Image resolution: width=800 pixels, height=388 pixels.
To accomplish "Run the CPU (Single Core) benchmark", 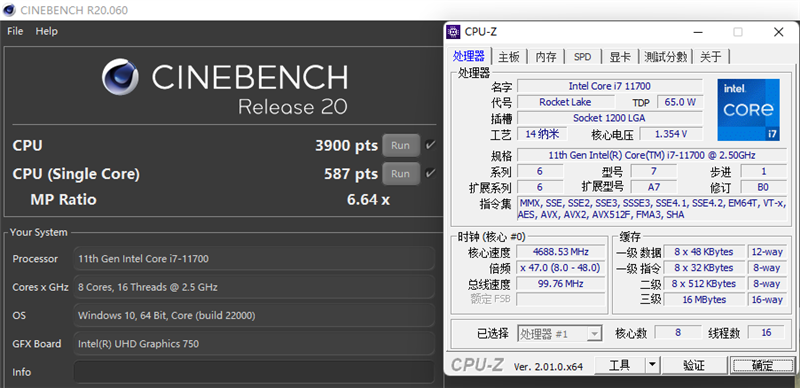I will click(401, 174).
